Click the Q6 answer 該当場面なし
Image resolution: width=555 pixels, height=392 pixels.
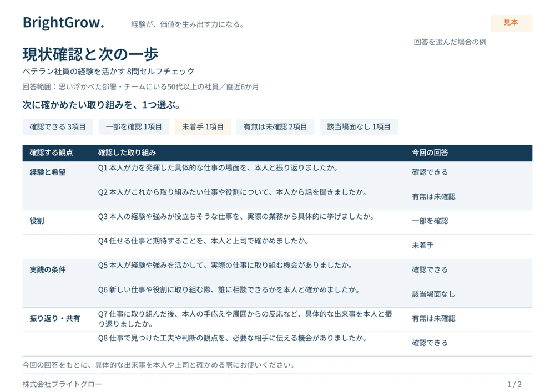tap(433, 294)
